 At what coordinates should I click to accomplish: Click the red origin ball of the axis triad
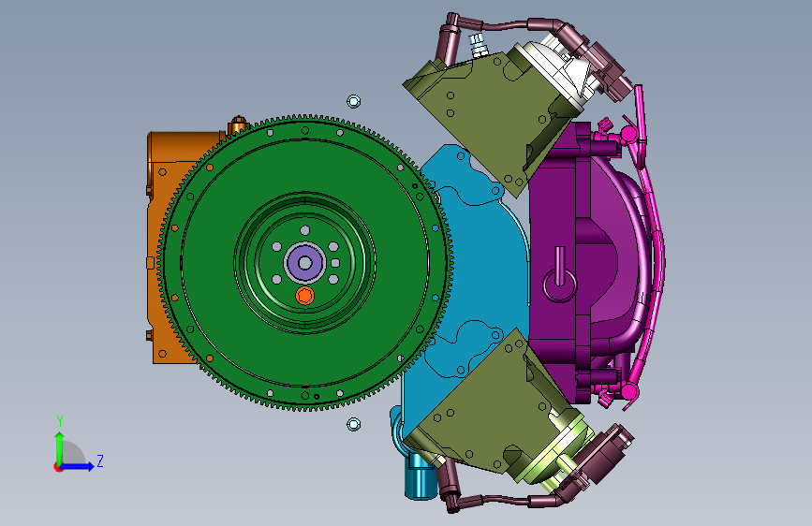coord(58,467)
